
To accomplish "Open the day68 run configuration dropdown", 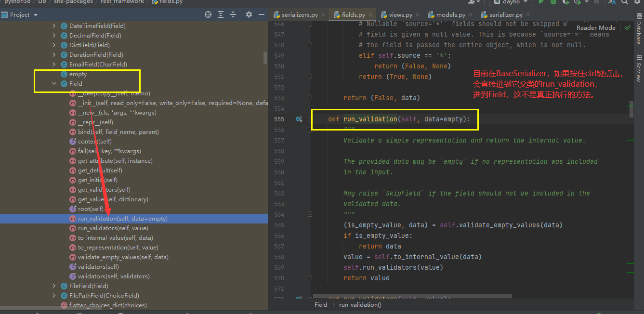I will pos(510,2).
